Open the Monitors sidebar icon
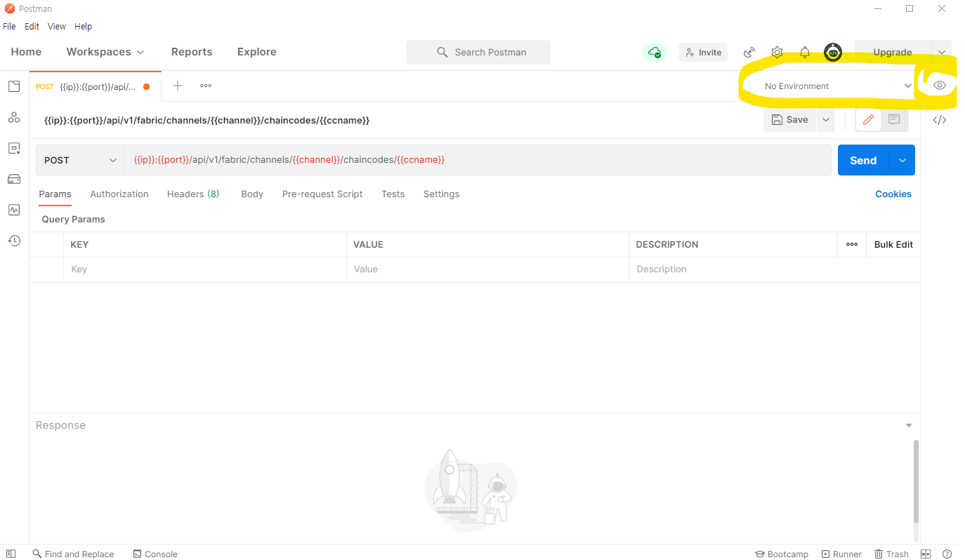The image size is (965, 560). [13, 210]
